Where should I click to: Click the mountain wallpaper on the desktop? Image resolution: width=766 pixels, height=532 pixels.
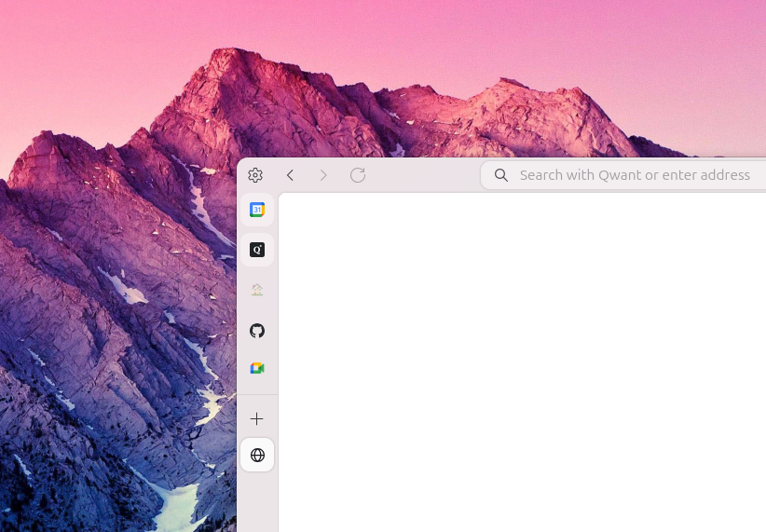(117, 293)
